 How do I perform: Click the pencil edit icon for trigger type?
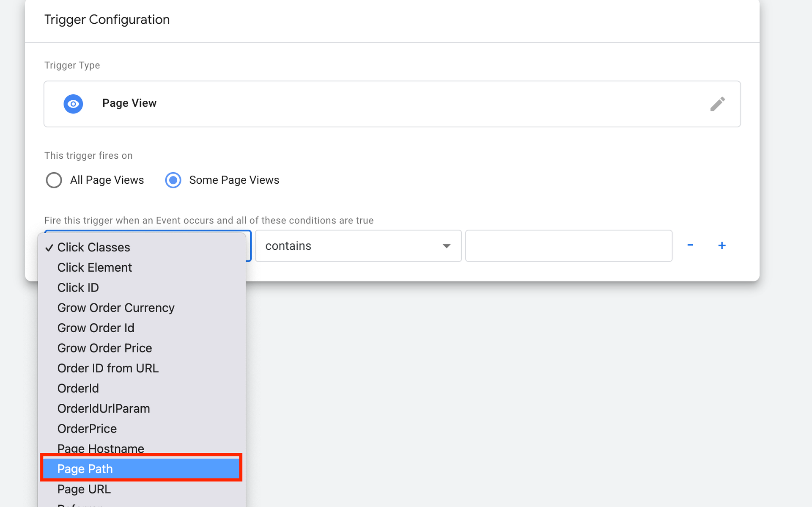pyautogui.click(x=717, y=104)
